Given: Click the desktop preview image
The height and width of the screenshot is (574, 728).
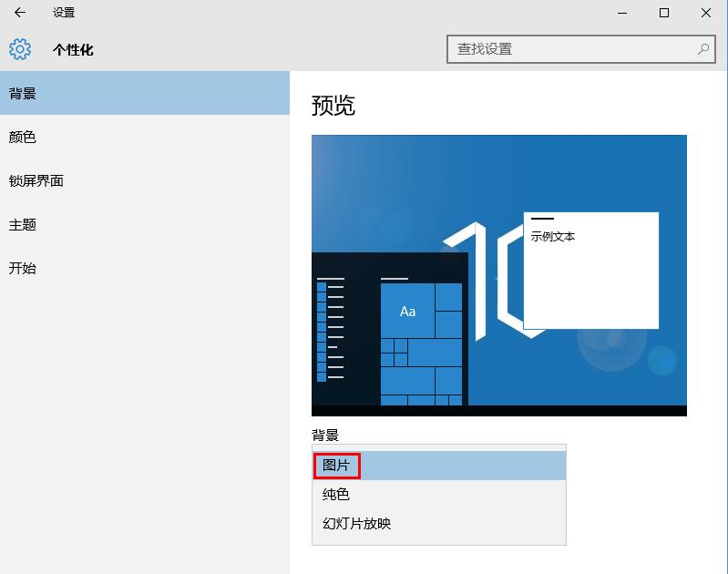Looking at the screenshot, I should tap(499, 275).
